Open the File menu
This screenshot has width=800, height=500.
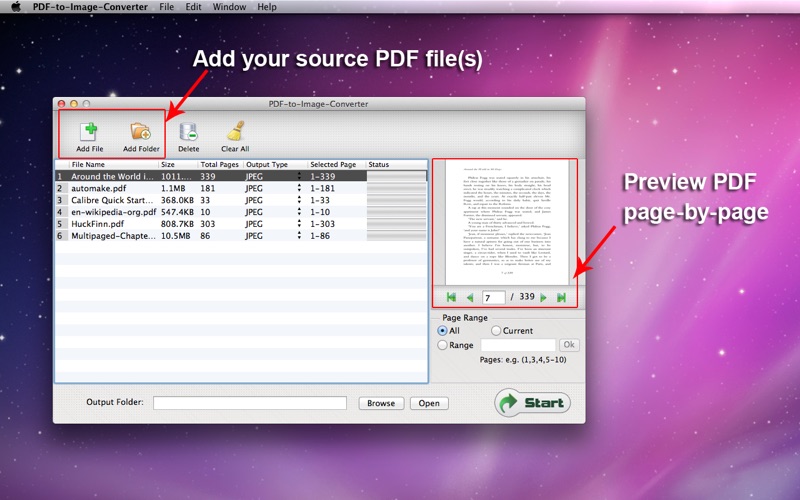click(166, 7)
